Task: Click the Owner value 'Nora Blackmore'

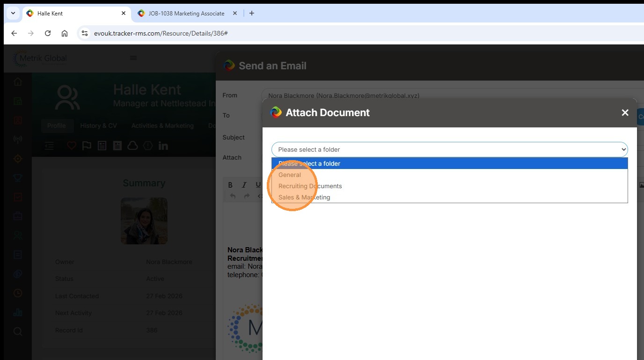Action: (x=169, y=262)
